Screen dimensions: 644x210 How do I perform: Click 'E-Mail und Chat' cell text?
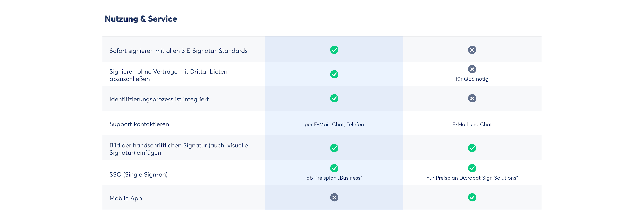pyautogui.click(x=472, y=125)
